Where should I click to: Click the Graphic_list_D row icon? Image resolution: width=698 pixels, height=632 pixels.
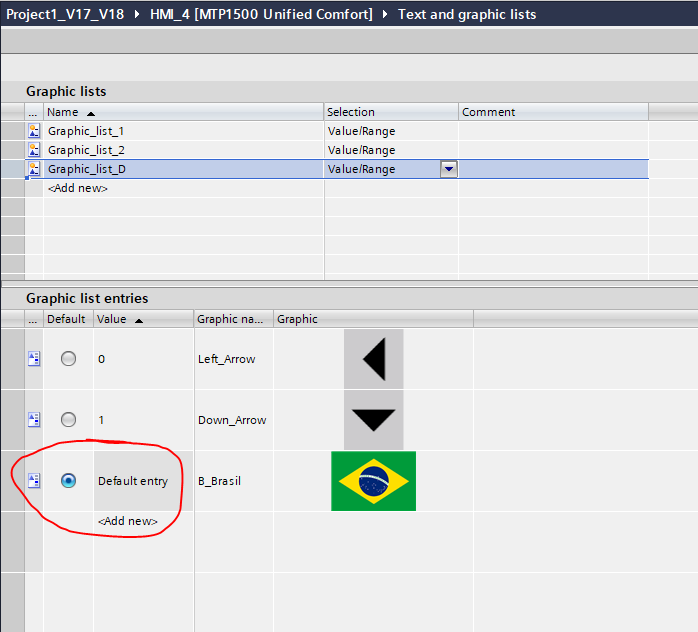point(34,169)
